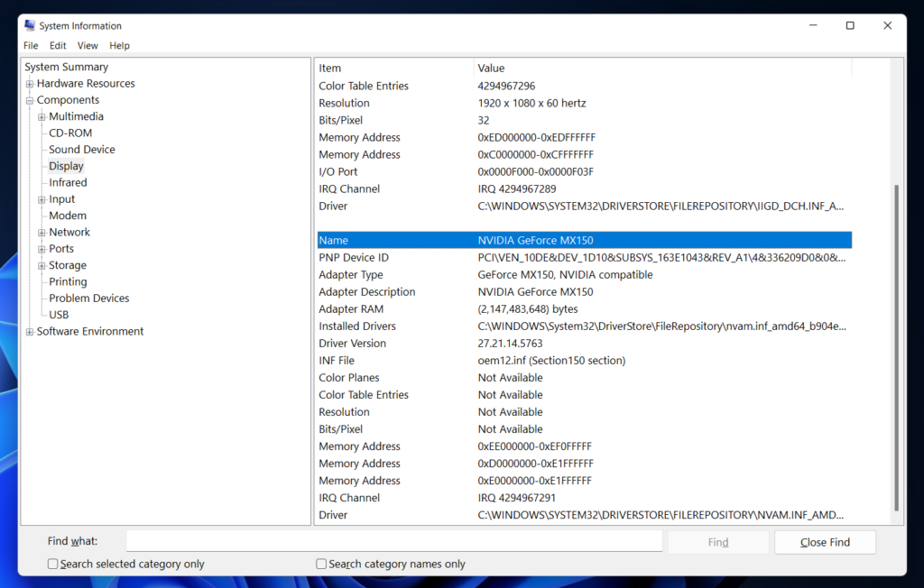Open the View menu

point(88,45)
